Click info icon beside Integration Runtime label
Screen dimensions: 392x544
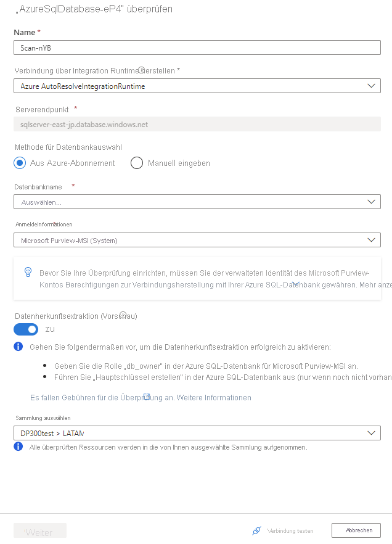(x=141, y=70)
